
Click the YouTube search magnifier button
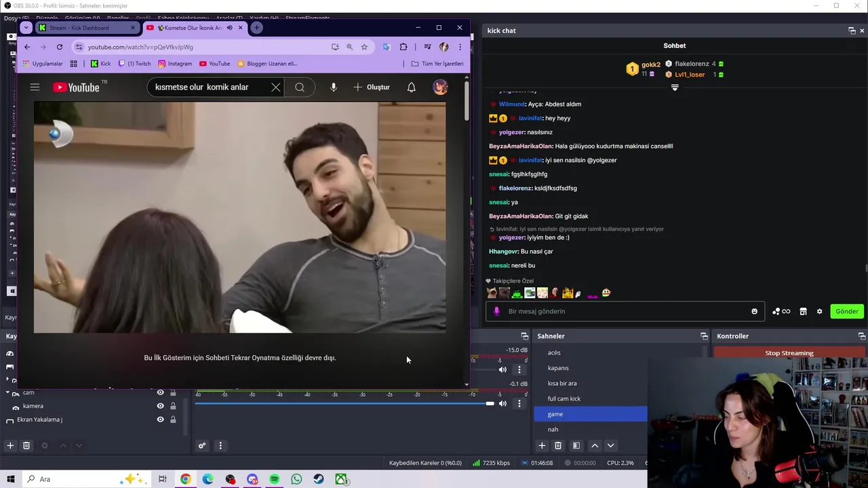click(x=300, y=87)
